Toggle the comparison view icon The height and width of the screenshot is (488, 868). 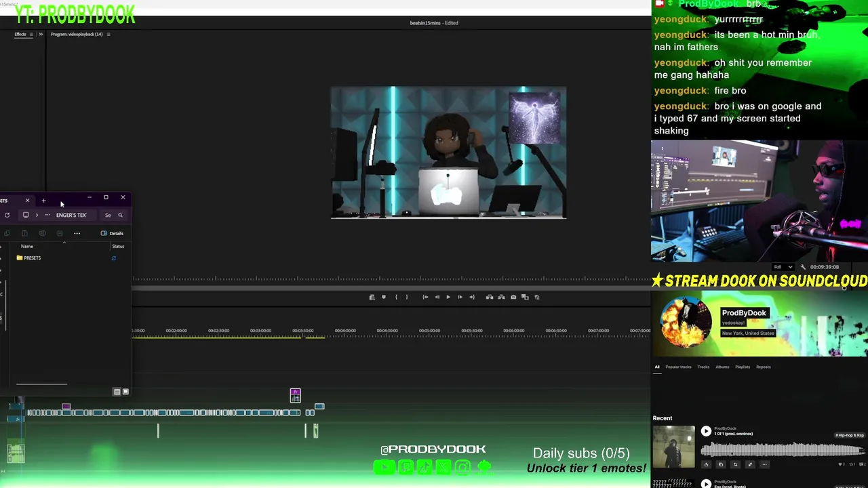pyautogui.click(x=525, y=297)
